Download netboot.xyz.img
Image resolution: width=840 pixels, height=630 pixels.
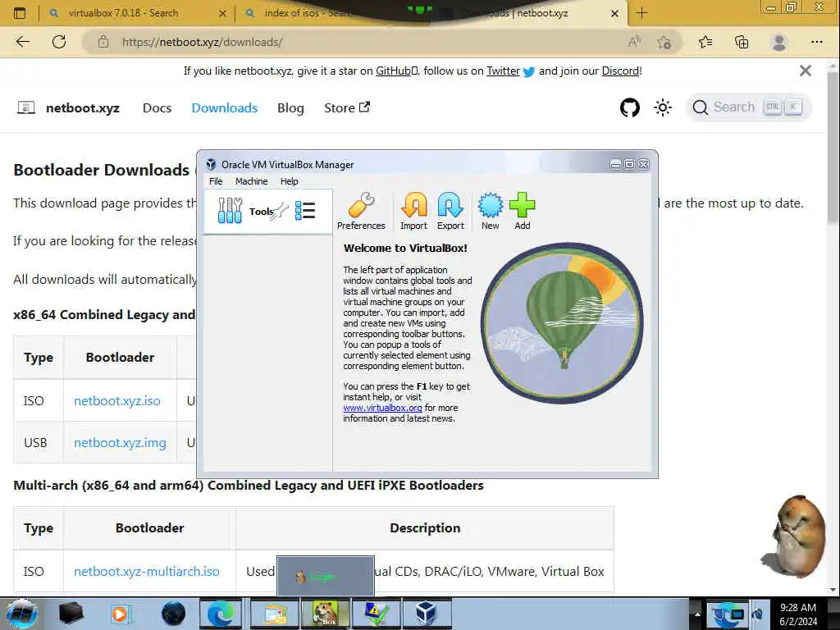[120, 442]
